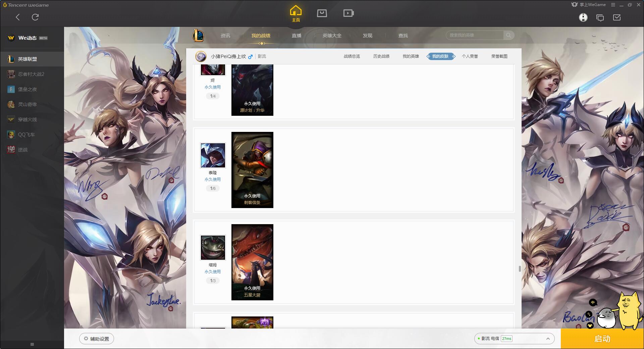Switch to 我的战绩 tab

261,36
